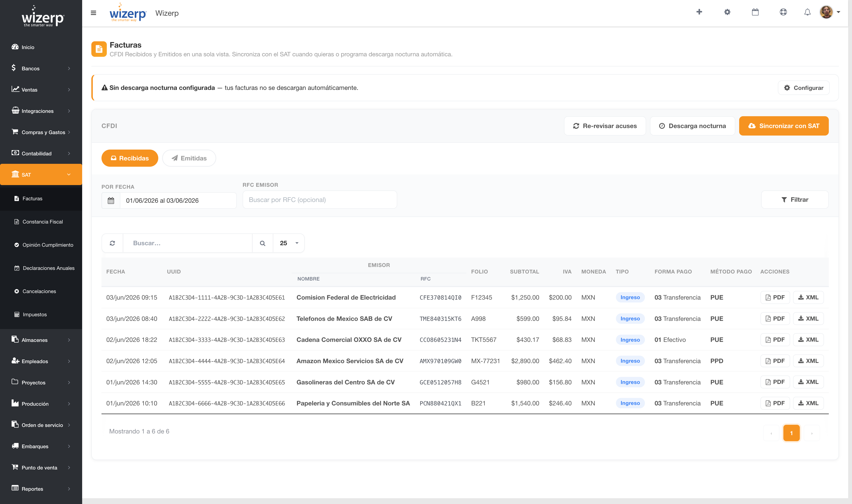This screenshot has width=852, height=504.
Task: Focus the RFC Emisor search field
Action: tap(319, 200)
